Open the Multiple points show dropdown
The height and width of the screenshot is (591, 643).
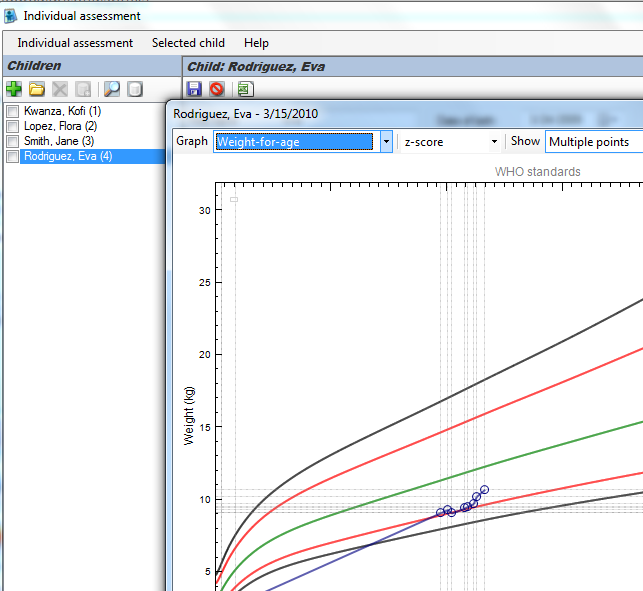pyautogui.click(x=594, y=142)
